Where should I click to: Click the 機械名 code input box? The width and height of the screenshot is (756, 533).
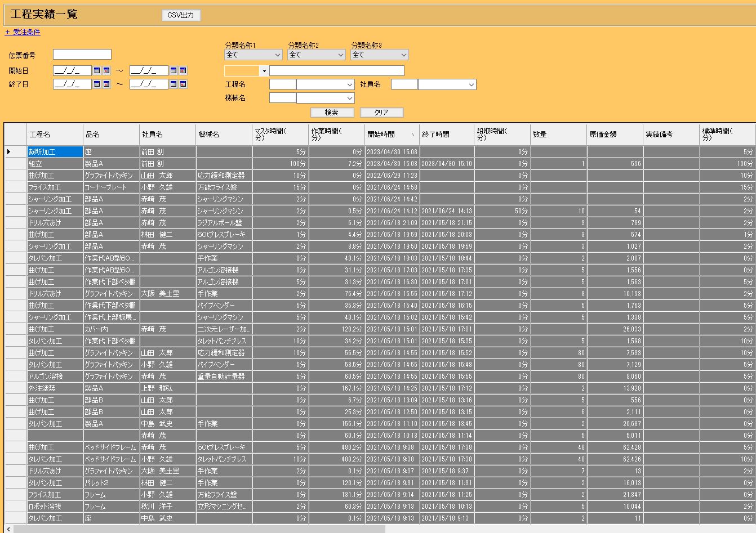(282, 97)
